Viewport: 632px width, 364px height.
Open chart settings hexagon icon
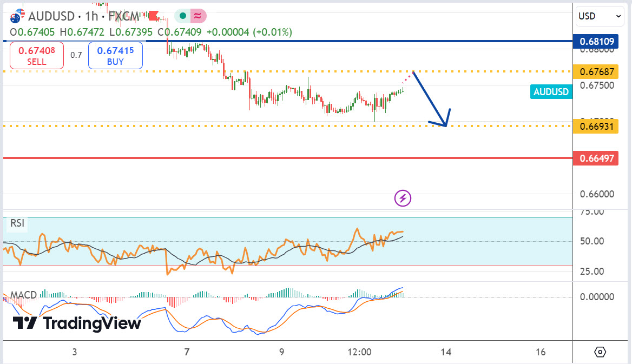coord(600,352)
